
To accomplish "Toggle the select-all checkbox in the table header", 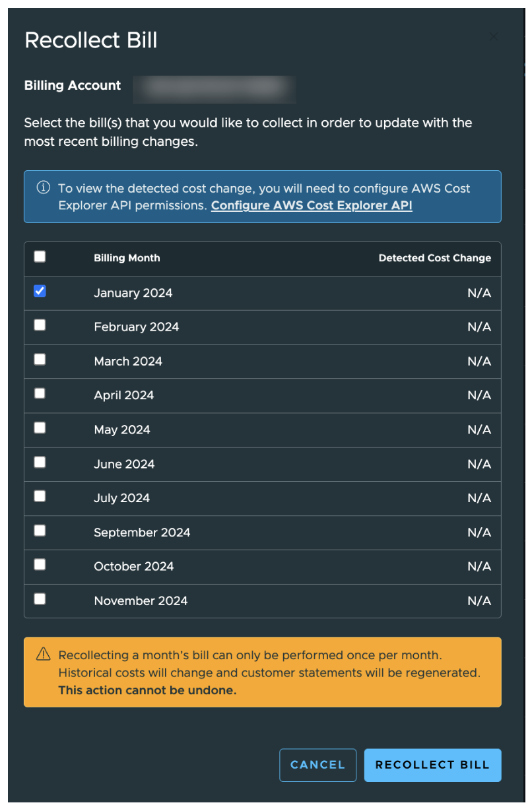I will click(40, 257).
